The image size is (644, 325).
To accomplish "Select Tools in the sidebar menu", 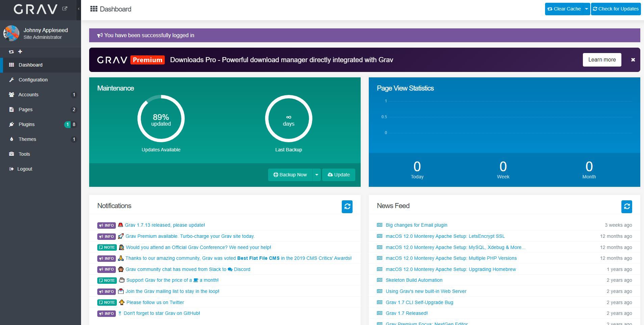I will point(24,154).
